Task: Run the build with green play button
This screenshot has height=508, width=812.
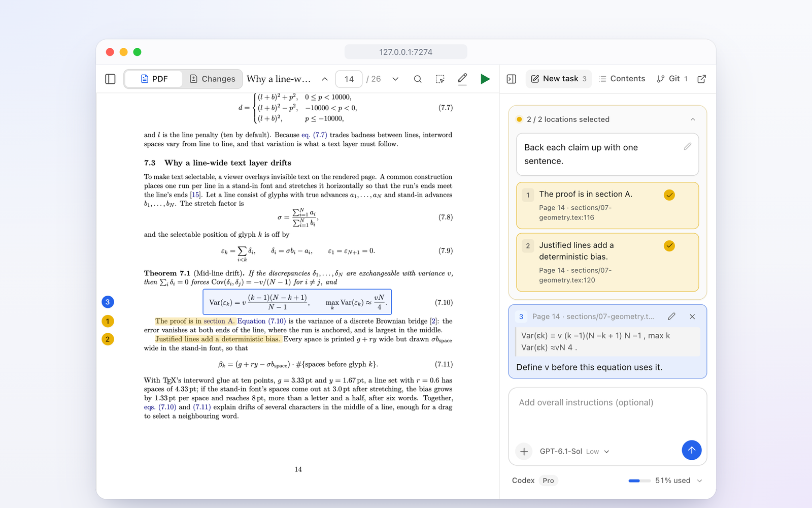Action: tap(485, 79)
